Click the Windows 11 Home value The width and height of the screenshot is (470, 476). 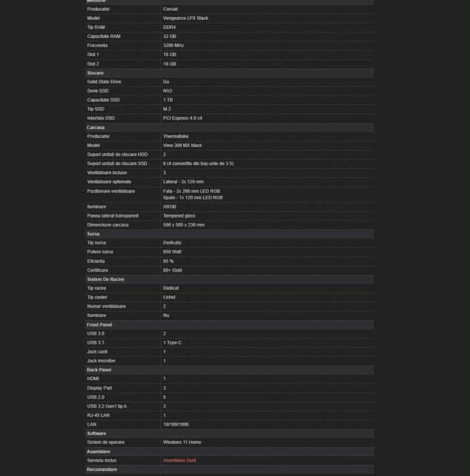(182, 442)
